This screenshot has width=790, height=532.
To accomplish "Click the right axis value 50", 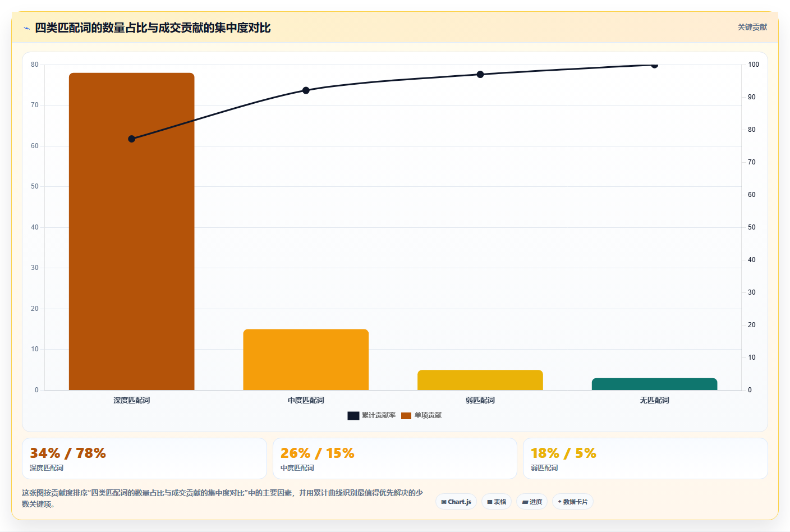I will (752, 227).
